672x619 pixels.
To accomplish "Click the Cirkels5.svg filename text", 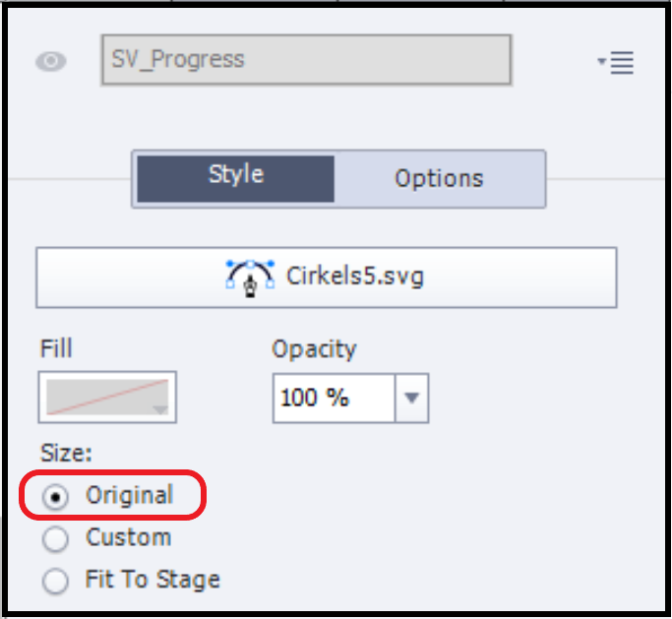I will point(355,276).
